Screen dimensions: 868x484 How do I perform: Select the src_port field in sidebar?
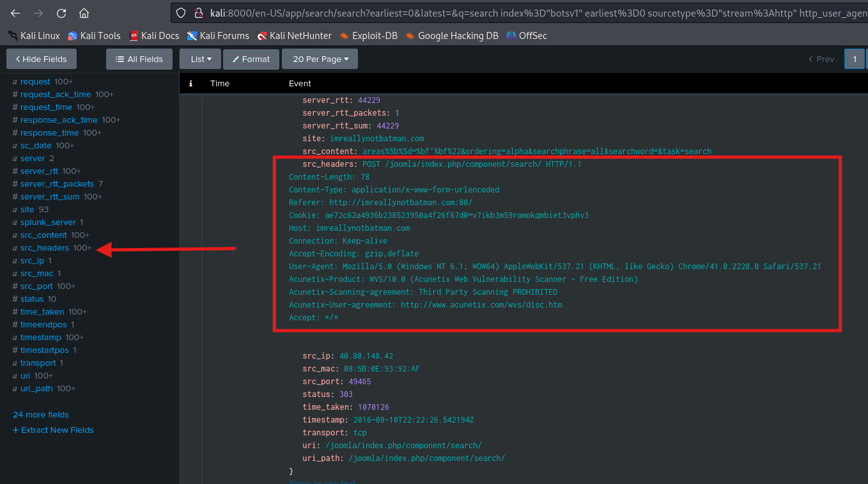click(x=36, y=286)
